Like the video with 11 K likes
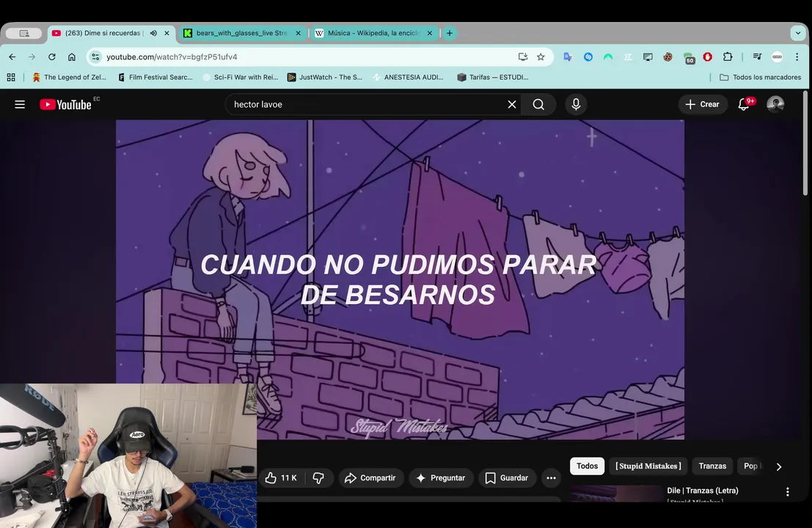812x528 pixels. 281,478
